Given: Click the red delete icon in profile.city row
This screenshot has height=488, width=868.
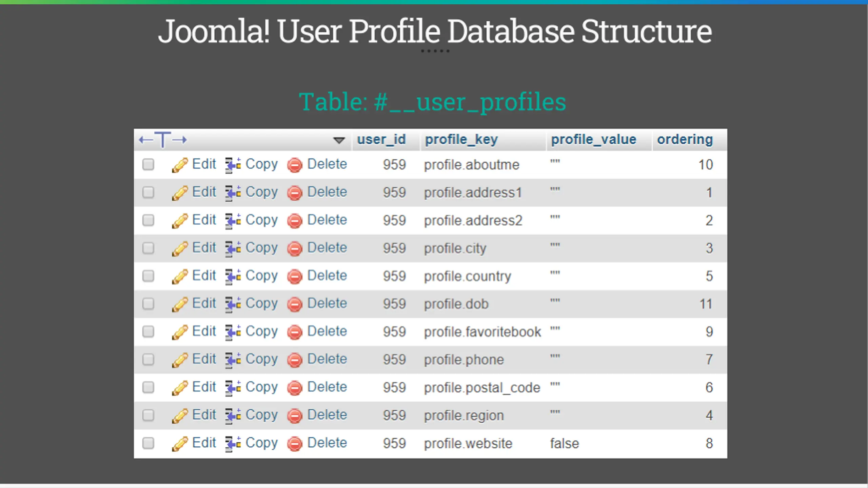Looking at the screenshot, I should (x=295, y=249).
